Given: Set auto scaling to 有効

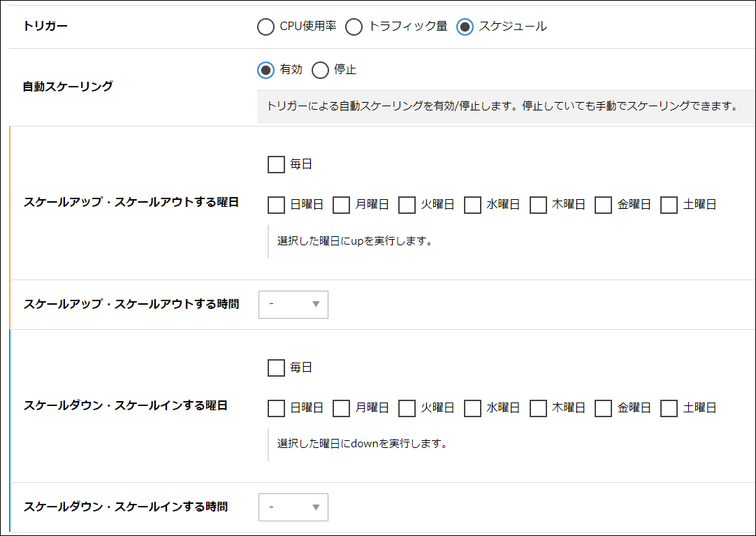Looking at the screenshot, I should (266, 70).
